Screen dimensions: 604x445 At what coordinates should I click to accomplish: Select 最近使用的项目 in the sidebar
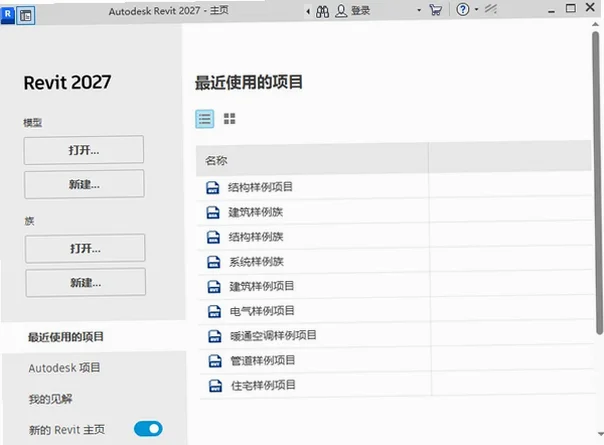[66, 337]
